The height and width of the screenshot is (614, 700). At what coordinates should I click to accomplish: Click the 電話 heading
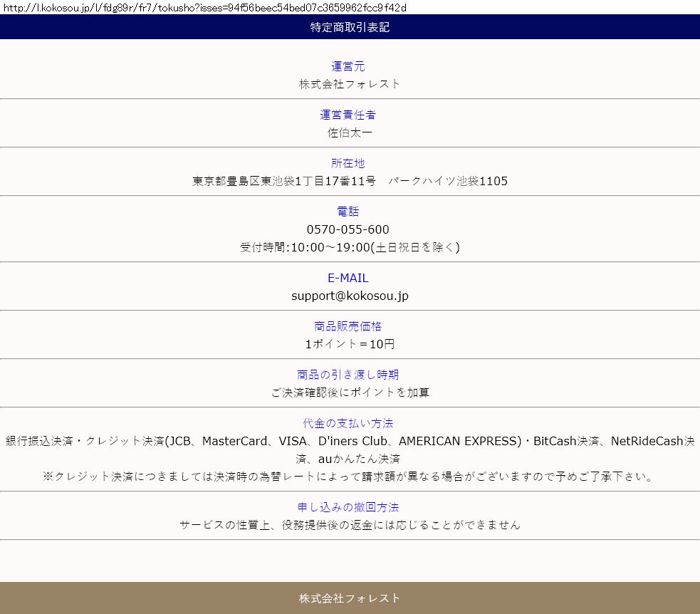348,212
